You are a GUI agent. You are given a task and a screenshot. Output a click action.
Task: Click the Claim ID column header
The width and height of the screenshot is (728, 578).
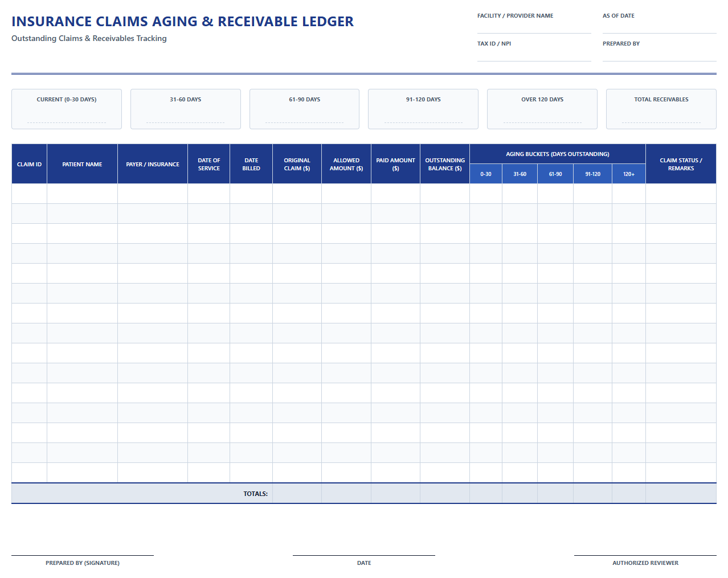point(29,164)
